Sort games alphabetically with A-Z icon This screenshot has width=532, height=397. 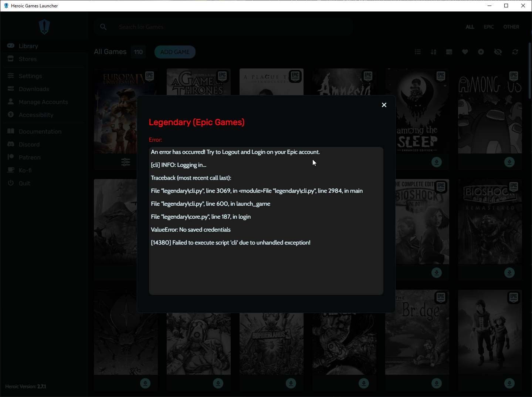(433, 52)
